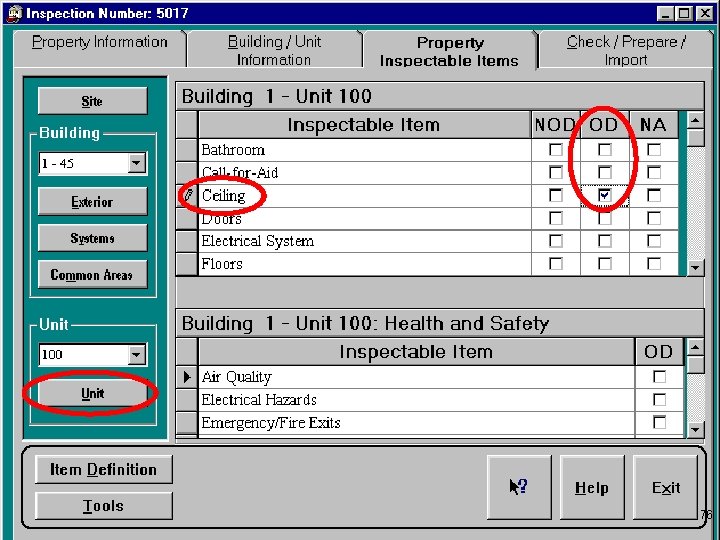Check NA for Ceiling
The width and height of the screenshot is (720, 540).
point(654,196)
